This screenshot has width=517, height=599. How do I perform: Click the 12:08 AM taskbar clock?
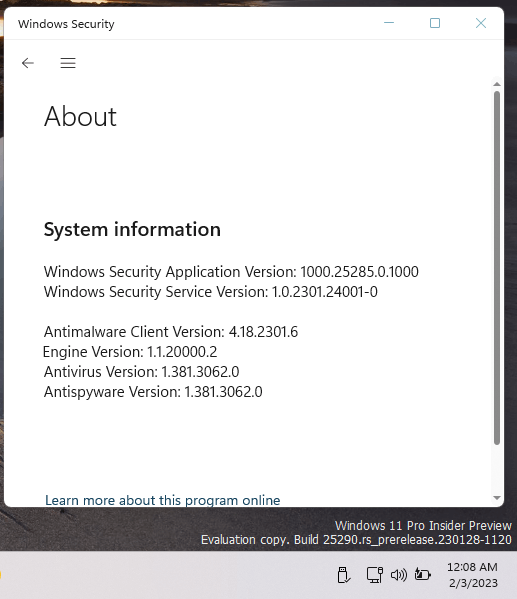472,567
